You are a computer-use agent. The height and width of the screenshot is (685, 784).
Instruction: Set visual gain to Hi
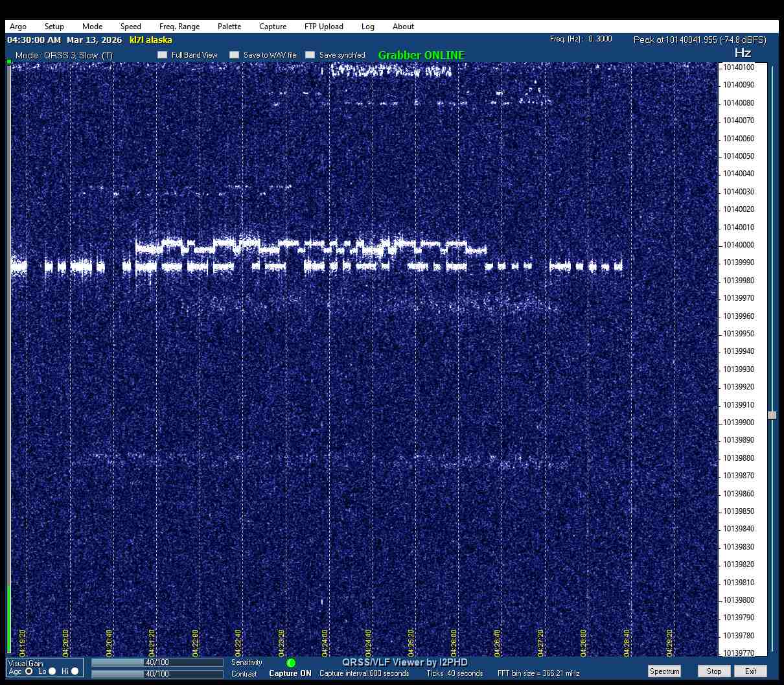click(75, 671)
